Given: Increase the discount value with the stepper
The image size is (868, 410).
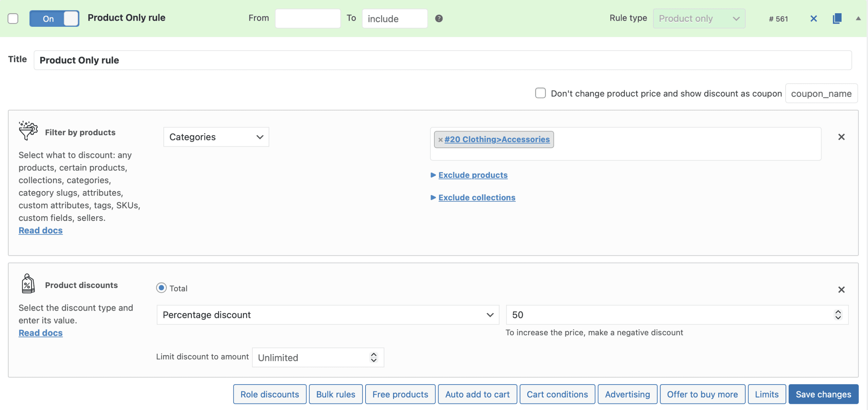Looking at the screenshot, I should pos(838,312).
